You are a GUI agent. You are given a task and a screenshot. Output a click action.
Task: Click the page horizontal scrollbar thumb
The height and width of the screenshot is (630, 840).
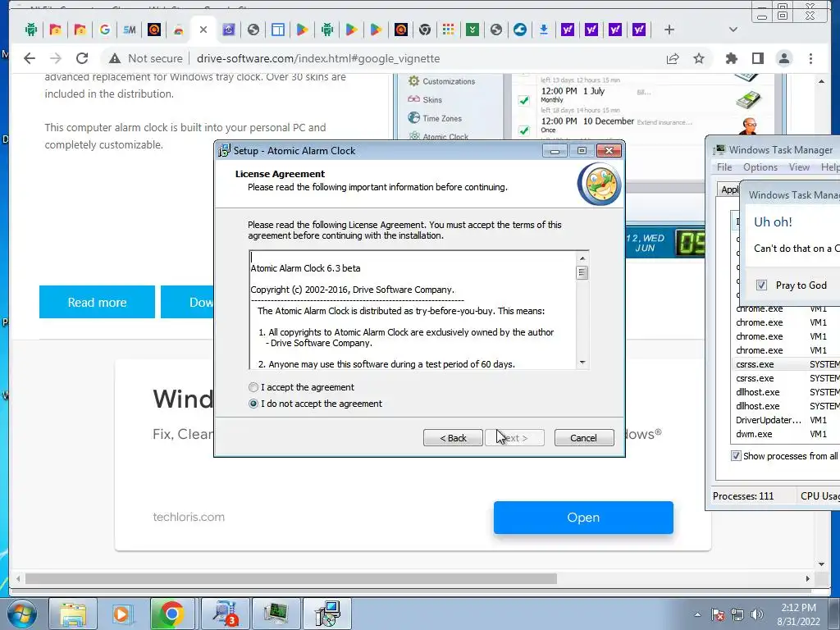[291, 578]
